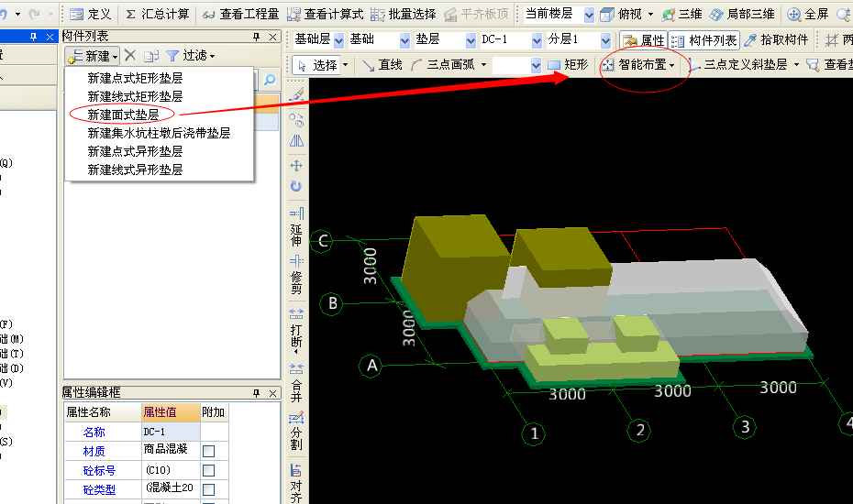Click the search magnifier in component list
Screen dimensions: 853x504
(270, 80)
